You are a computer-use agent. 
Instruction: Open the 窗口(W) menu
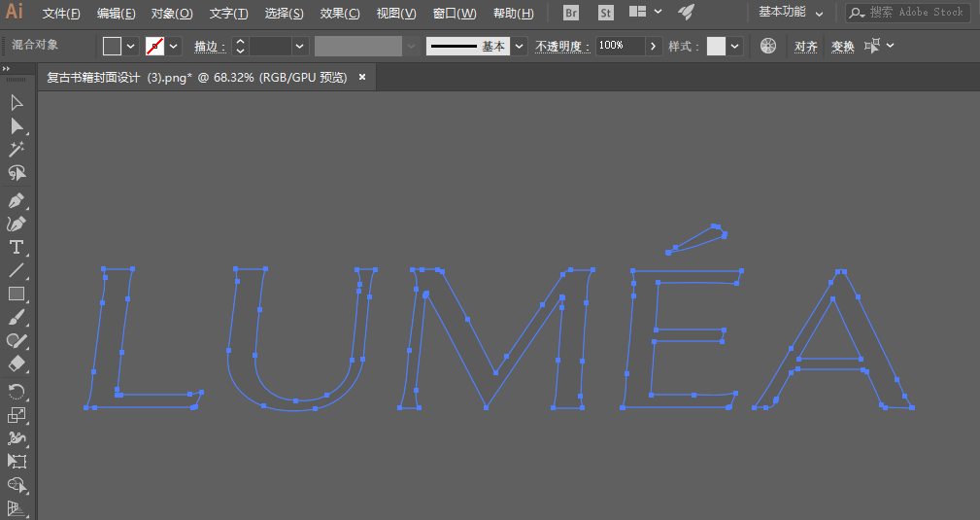pos(455,14)
